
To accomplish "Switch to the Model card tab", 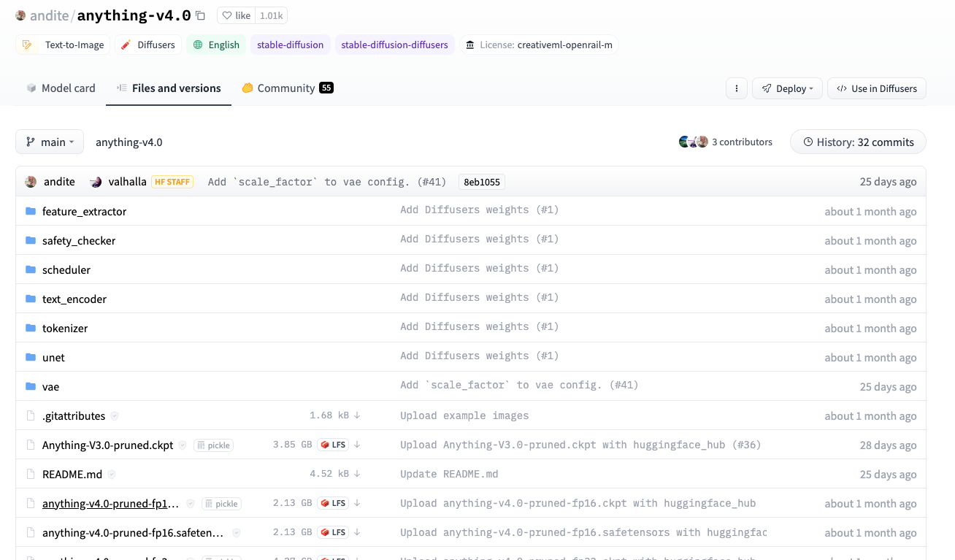I will [x=61, y=88].
